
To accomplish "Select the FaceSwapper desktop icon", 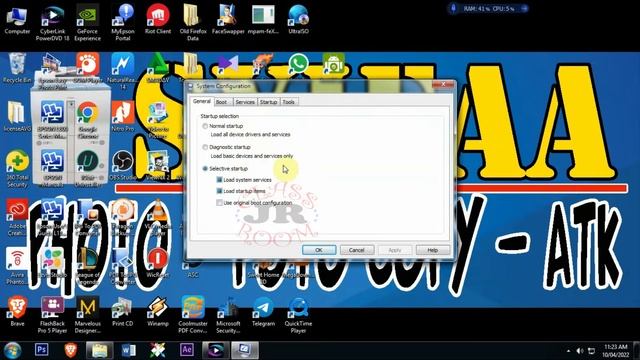I will 228,20.
